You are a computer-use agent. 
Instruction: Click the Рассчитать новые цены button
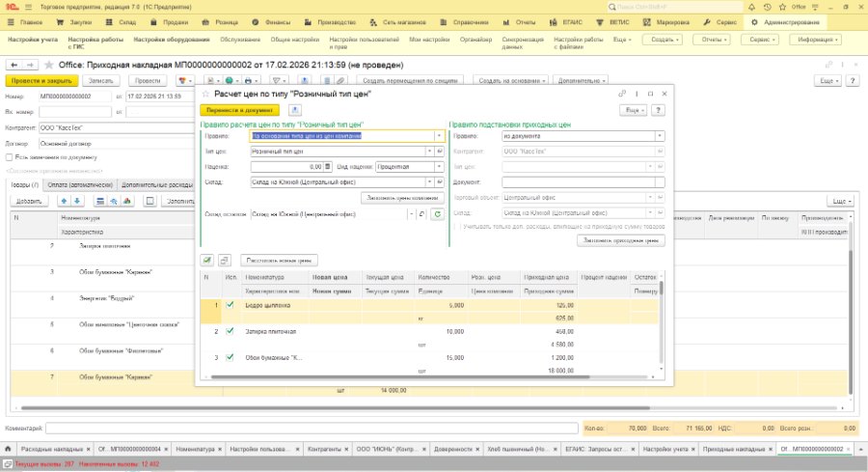279,260
